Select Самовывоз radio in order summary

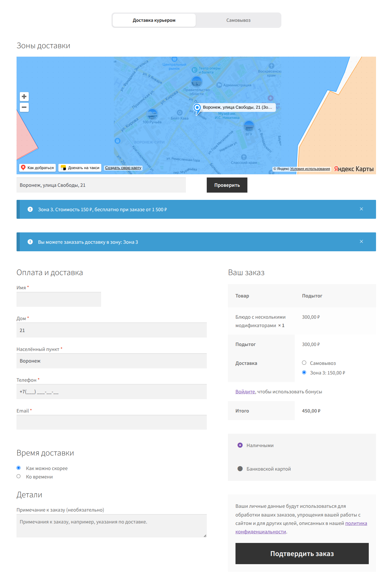pos(304,363)
